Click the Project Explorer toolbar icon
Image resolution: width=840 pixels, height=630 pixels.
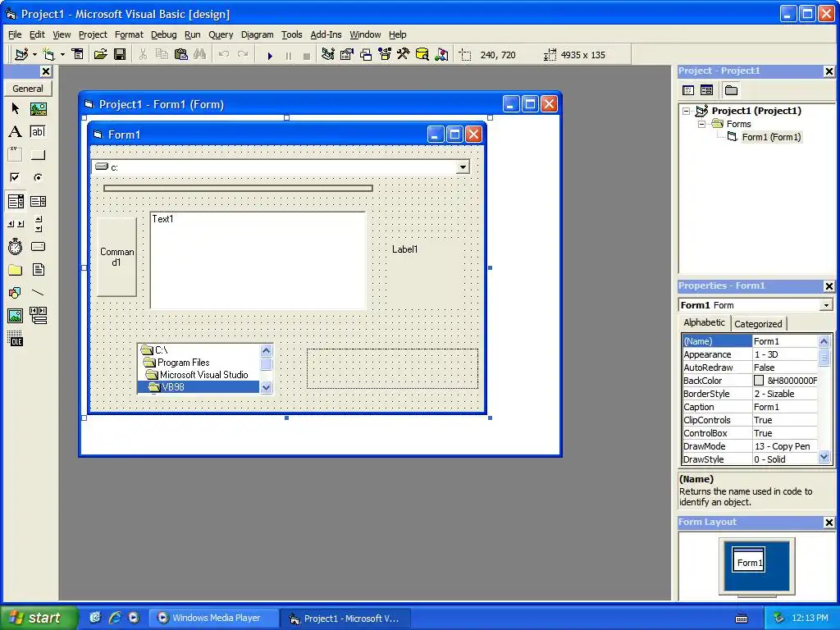(x=328, y=54)
